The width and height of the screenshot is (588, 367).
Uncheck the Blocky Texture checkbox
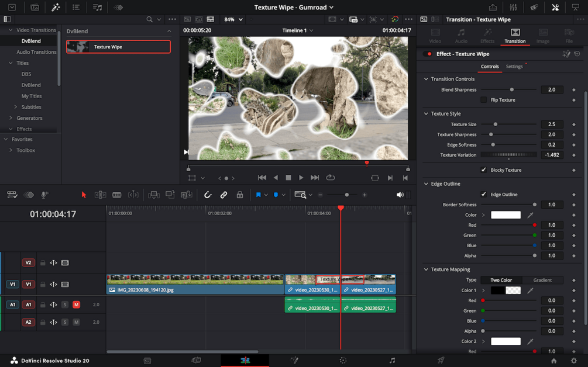[x=483, y=170]
